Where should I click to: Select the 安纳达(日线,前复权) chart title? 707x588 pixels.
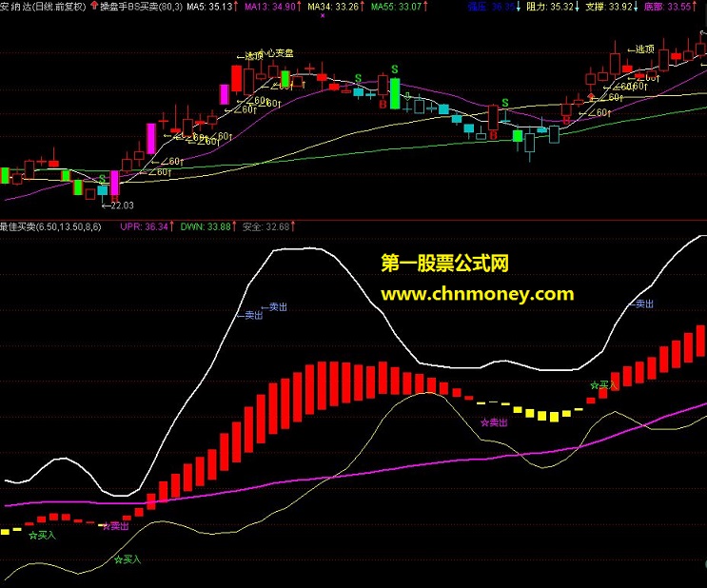tap(43, 7)
